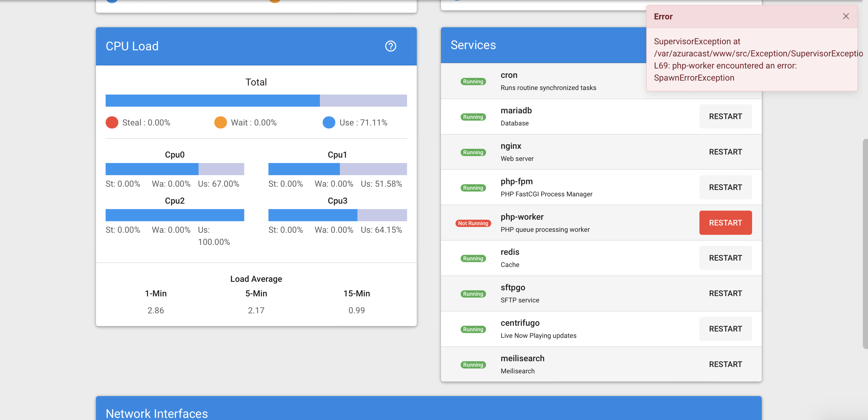Image resolution: width=868 pixels, height=420 pixels.
Task: Click the red Steal legend dot
Action: pos(112,122)
